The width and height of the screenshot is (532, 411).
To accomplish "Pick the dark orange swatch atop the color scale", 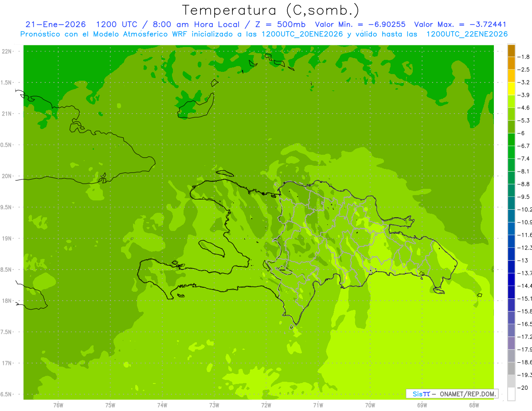I will click(x=511, y=51).
